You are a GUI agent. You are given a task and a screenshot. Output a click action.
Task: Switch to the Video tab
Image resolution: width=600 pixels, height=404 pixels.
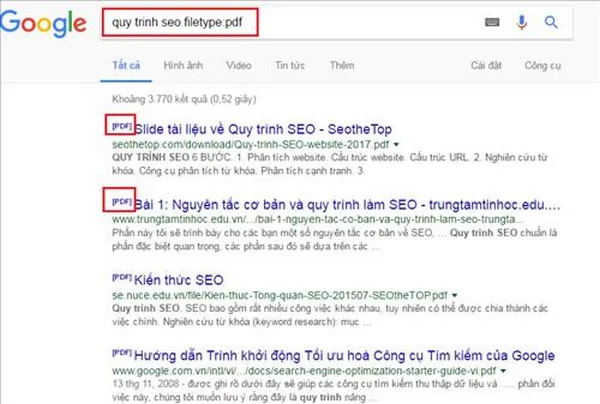tap(238, 65)
